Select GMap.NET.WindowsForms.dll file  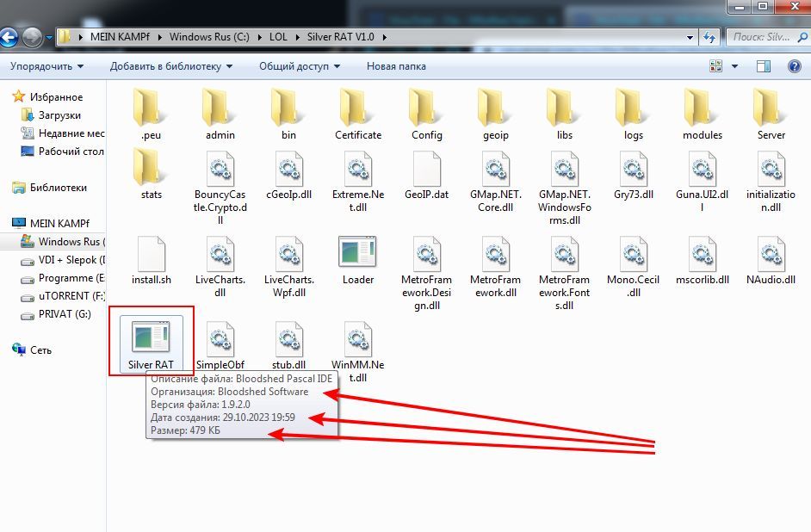[564, 187]
